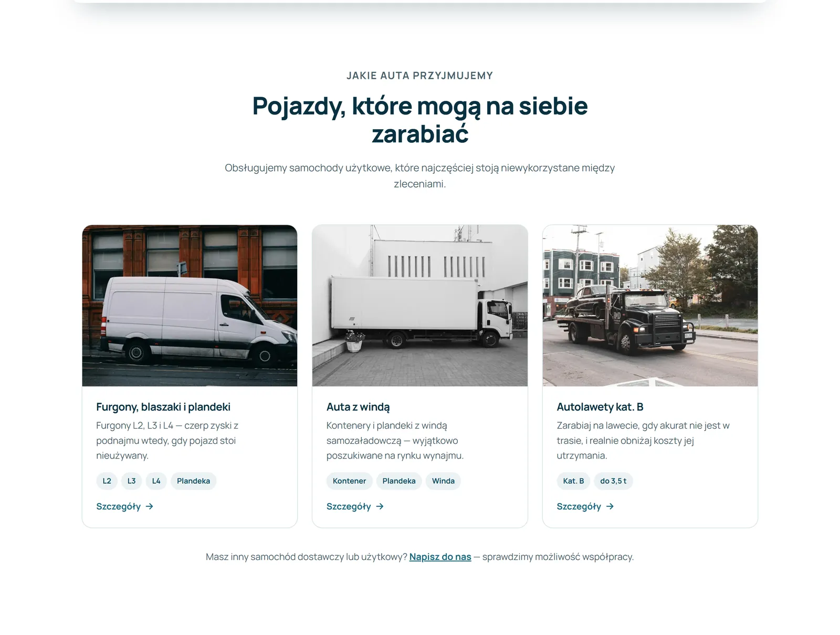Click the subtitle 'Obsługujemy samochody użytkowe'
This screenshot has width=840, height=635.
[420, 176]
